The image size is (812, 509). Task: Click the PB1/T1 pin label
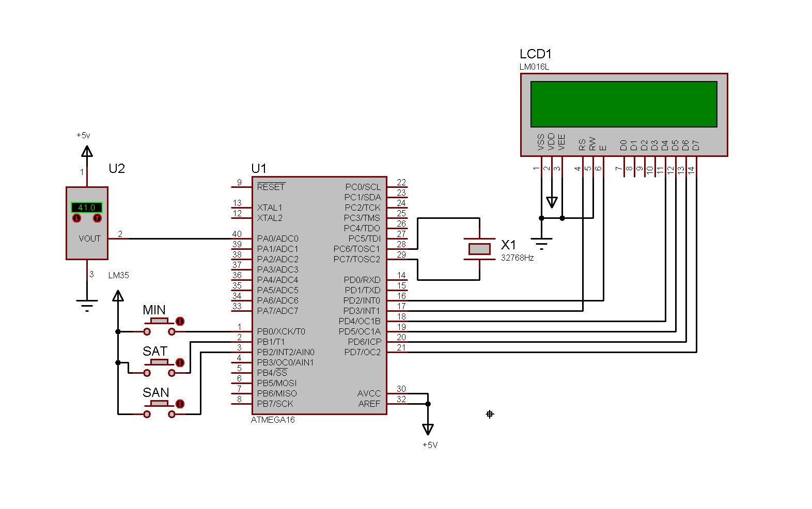click(x=271, y=342)
